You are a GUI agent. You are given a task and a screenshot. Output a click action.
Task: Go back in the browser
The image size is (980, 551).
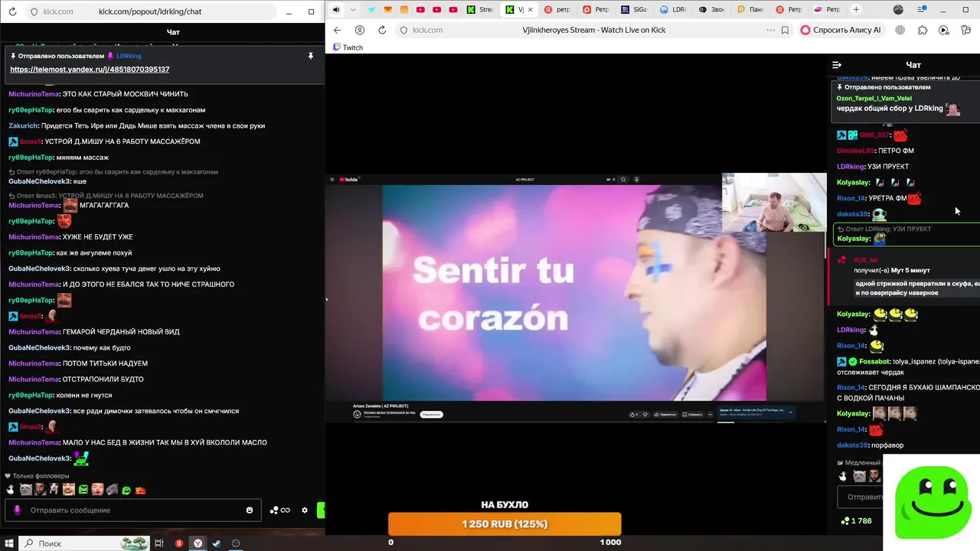(337, 30)
